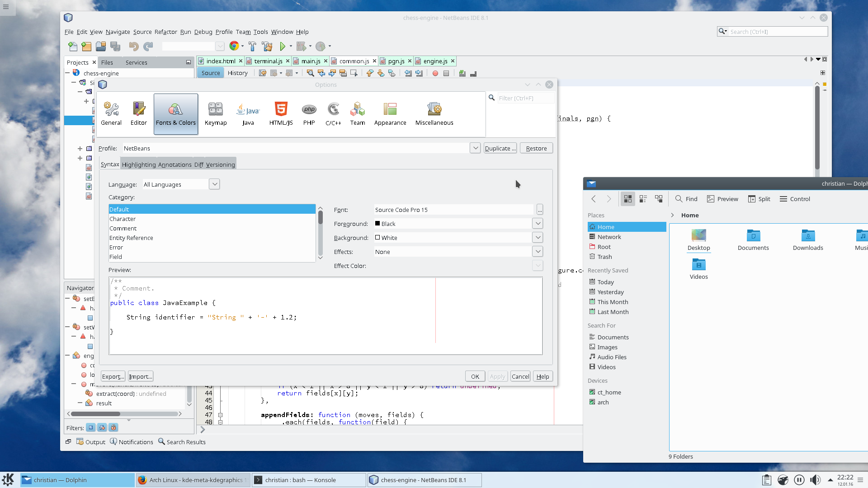Click the red Start Macro Recording icon
Image resolution: width=868 pixels, height=488 pixels.
coord(435,73)
